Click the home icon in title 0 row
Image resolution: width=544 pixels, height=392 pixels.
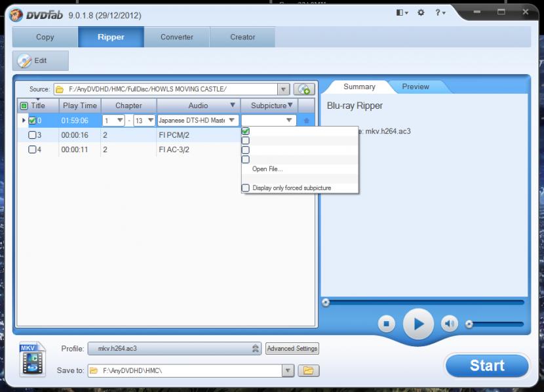pyautogui.click(x=306, y=121)
